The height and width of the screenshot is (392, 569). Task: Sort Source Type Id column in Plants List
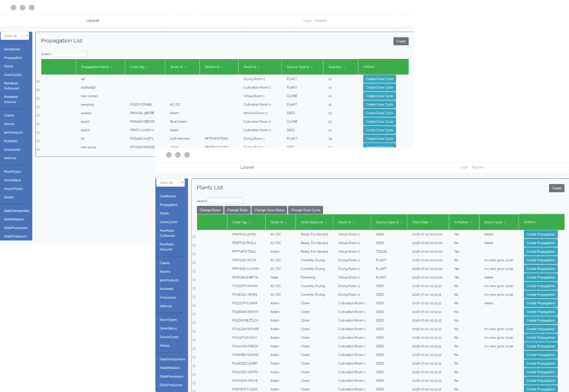point(401,222)
